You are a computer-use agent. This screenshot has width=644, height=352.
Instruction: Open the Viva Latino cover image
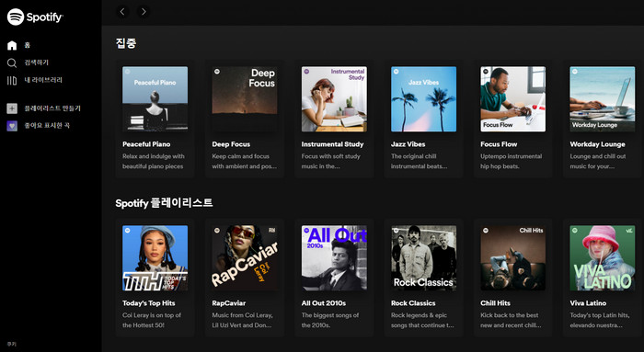[x=603, y=258]
